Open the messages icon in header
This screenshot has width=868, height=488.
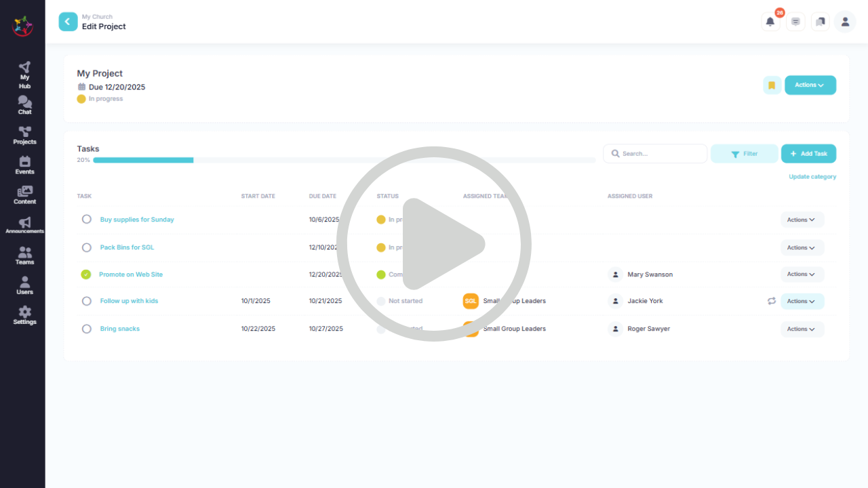pyautogui.click(x=795, y=22)
